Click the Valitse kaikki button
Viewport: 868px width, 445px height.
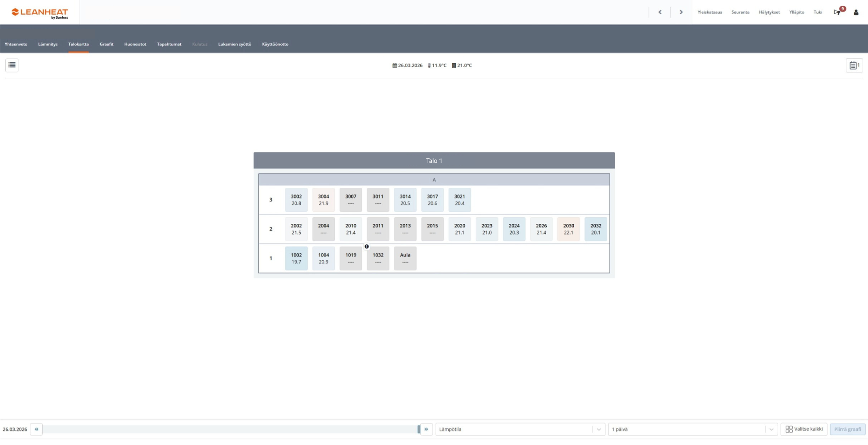pos(804,429)
